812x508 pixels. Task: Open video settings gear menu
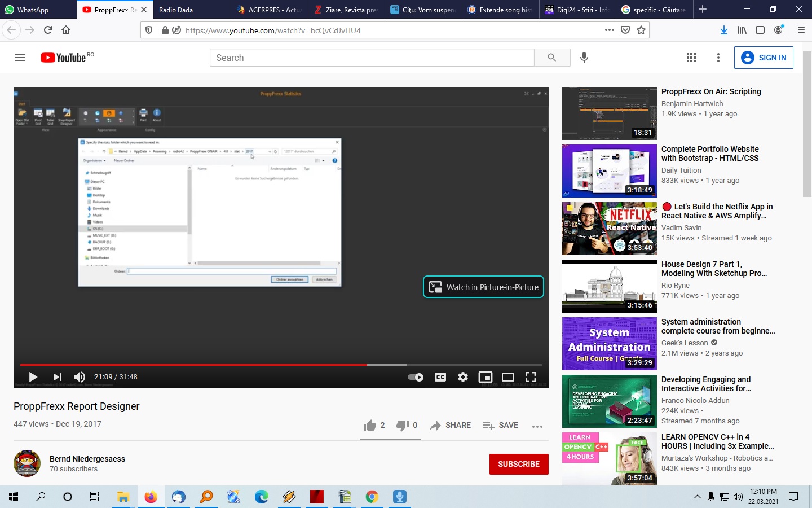(463, 377)
